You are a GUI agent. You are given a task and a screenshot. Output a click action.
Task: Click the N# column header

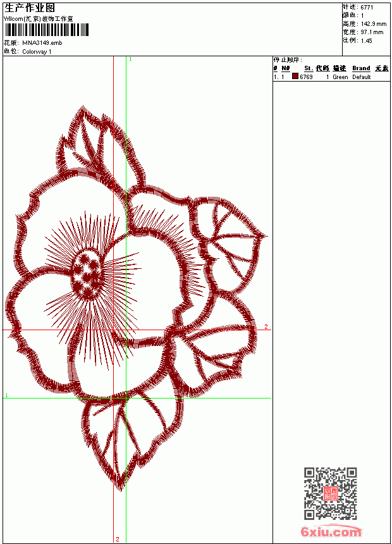coord(286,68)
